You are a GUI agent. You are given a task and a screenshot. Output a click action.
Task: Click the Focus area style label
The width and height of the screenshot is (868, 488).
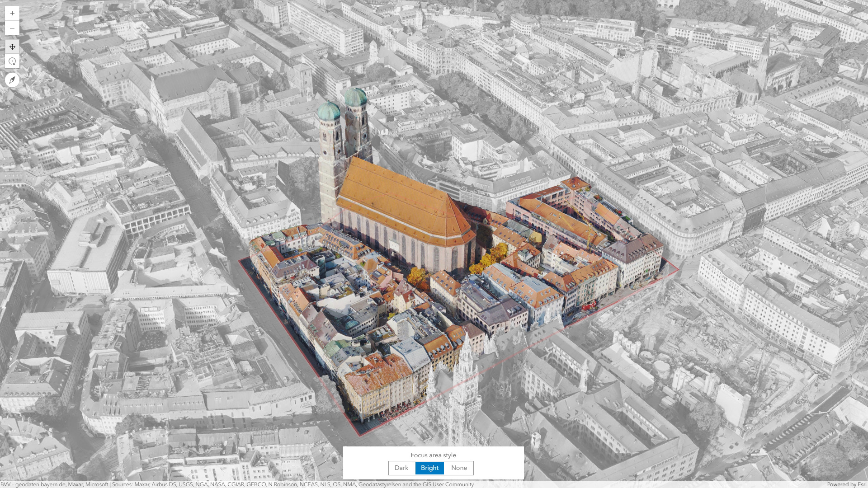pos(433,455)
